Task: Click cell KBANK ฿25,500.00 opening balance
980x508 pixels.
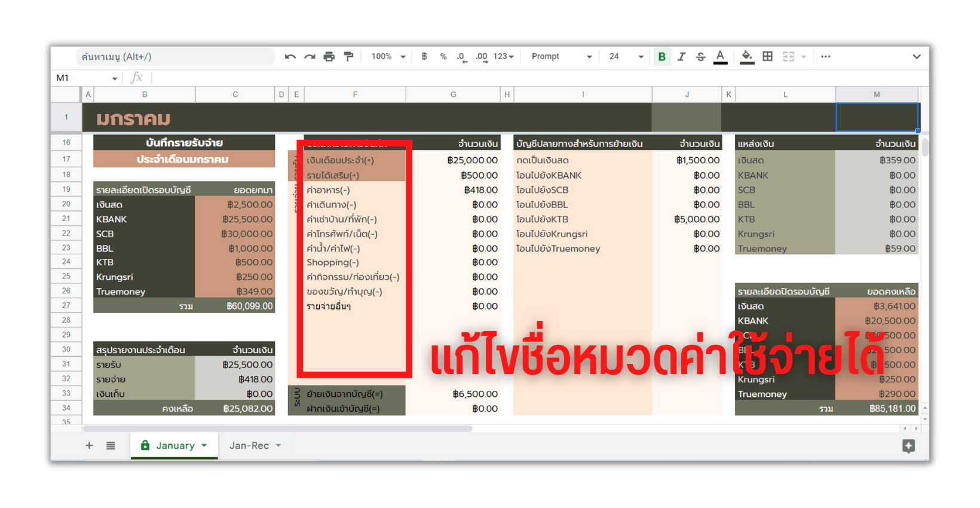Action: [x=235, y=219]
